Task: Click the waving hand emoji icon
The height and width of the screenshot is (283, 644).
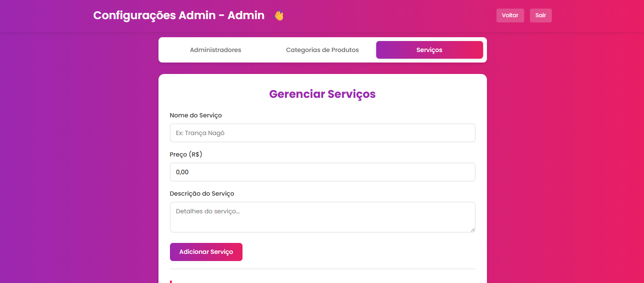Action: (x=278, y=16)
